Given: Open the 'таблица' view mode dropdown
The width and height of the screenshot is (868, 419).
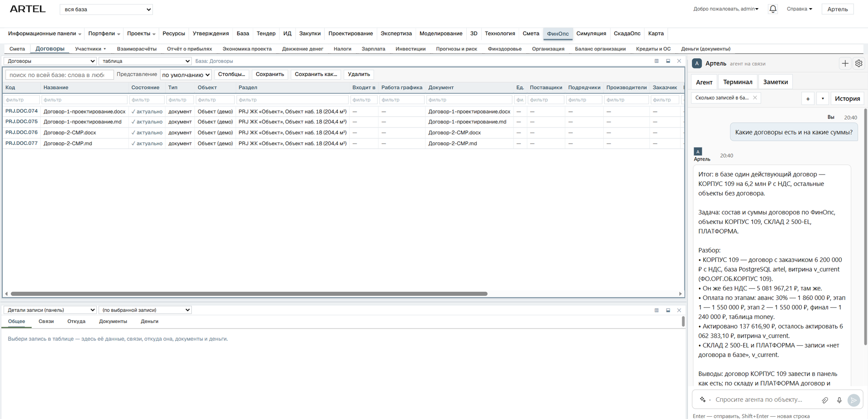Looking at the screenshot, I should click(145, 61).
